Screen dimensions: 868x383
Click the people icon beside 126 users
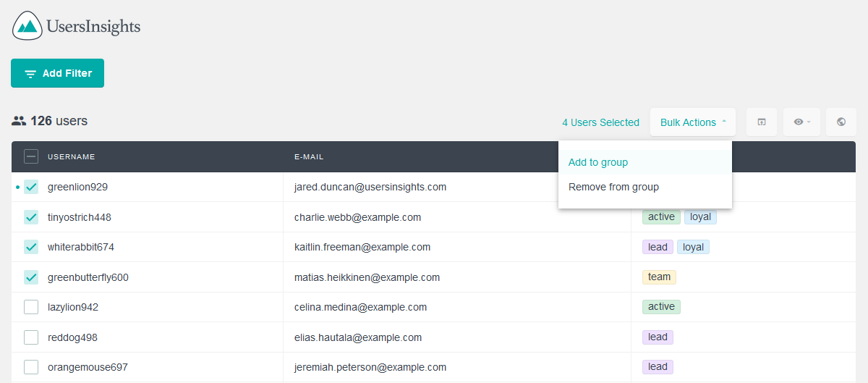(x=19, y=121)
